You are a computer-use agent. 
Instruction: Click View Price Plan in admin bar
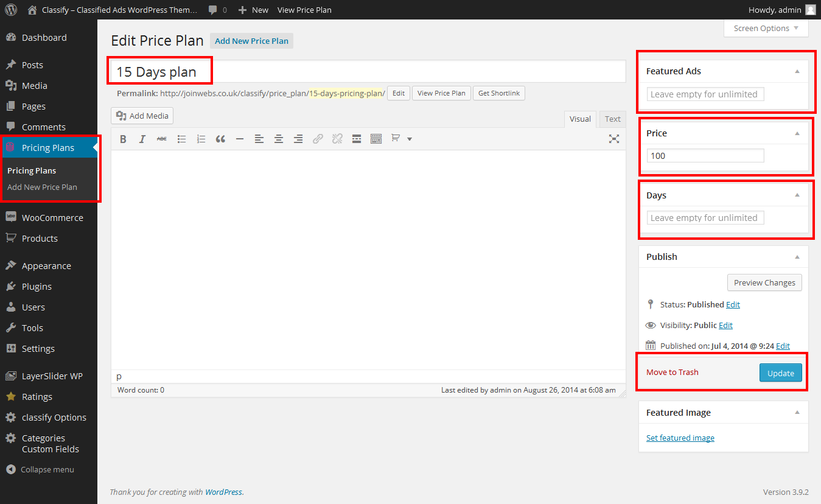[304, 10]
